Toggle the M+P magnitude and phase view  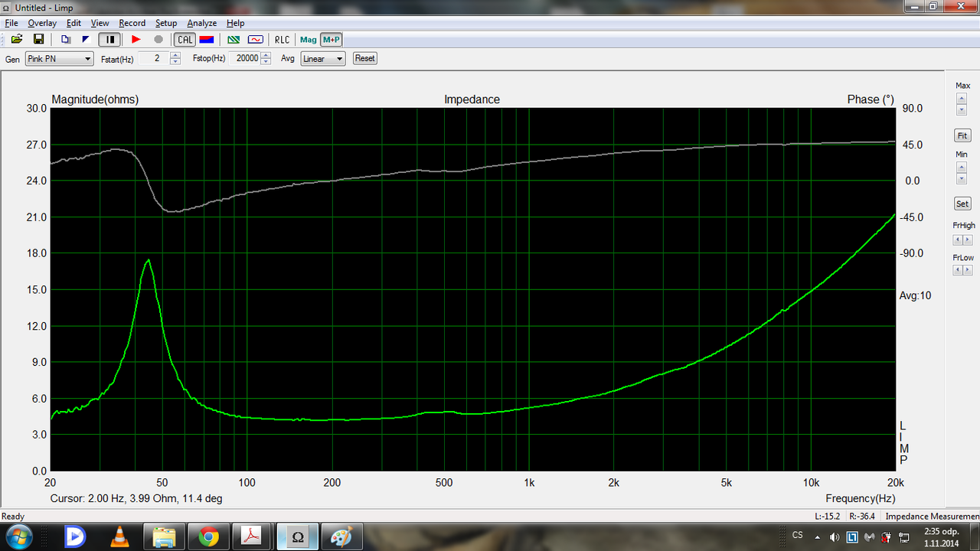click(x=332, y=39)
